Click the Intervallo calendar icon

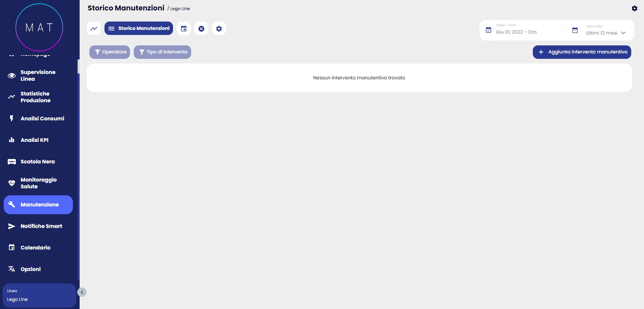575,30
